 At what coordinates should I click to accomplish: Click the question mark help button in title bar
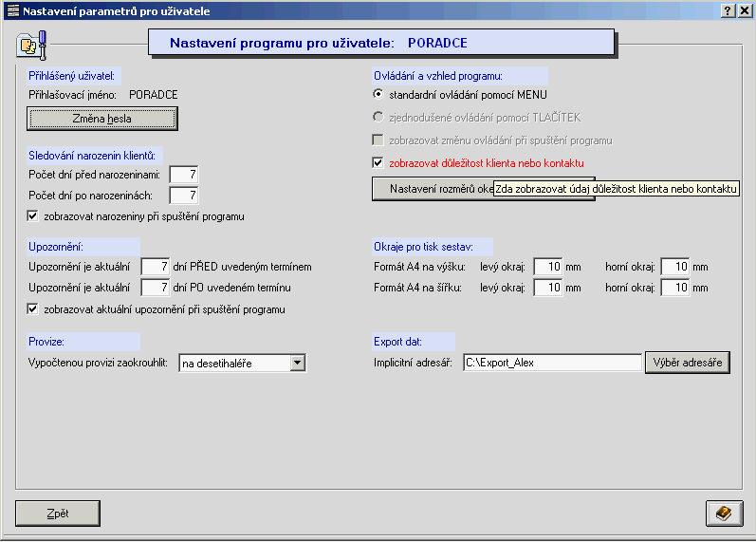(x=728, y=11)
